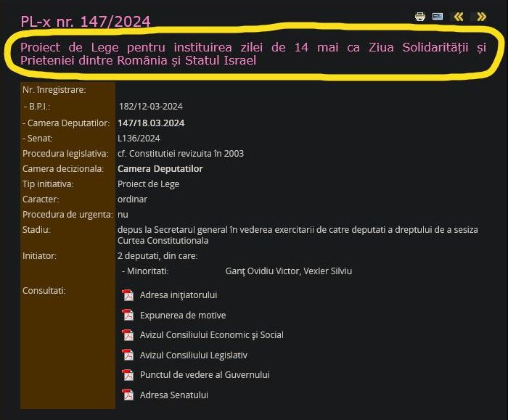Click PDF icon beside Punctul de vedere al Guvernului
Screen dimensions: 508x420
128,375
